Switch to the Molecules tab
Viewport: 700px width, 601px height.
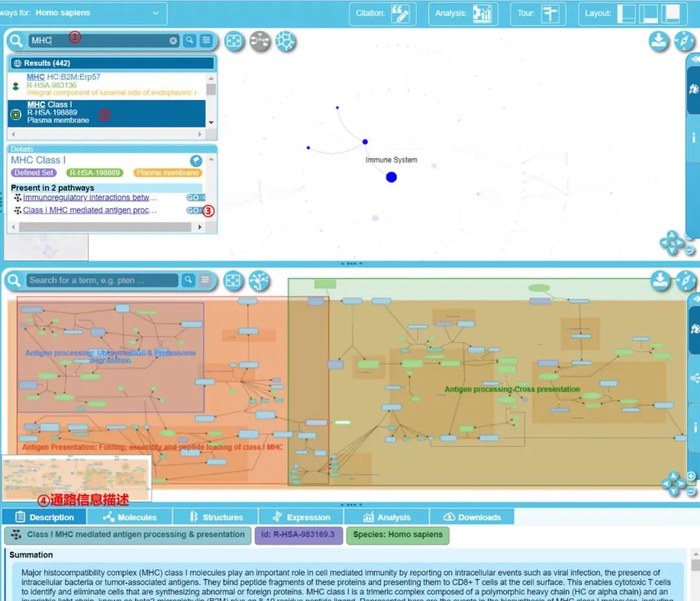[130, 517]
